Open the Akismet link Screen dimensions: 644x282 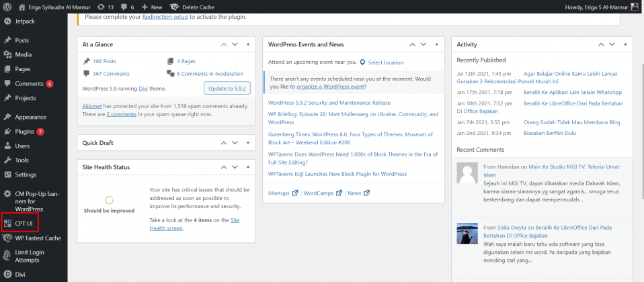[x=92, y=106]
